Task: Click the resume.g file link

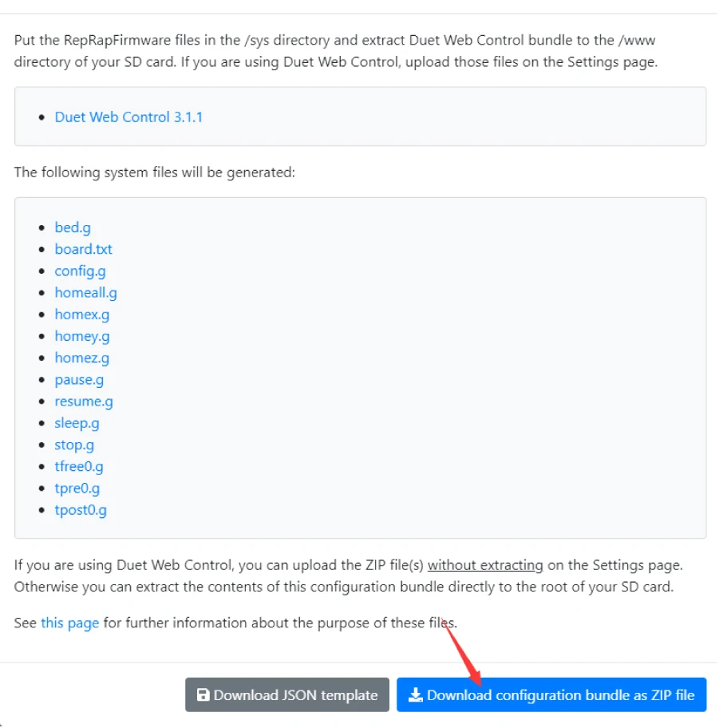Action: pos(84,402)
